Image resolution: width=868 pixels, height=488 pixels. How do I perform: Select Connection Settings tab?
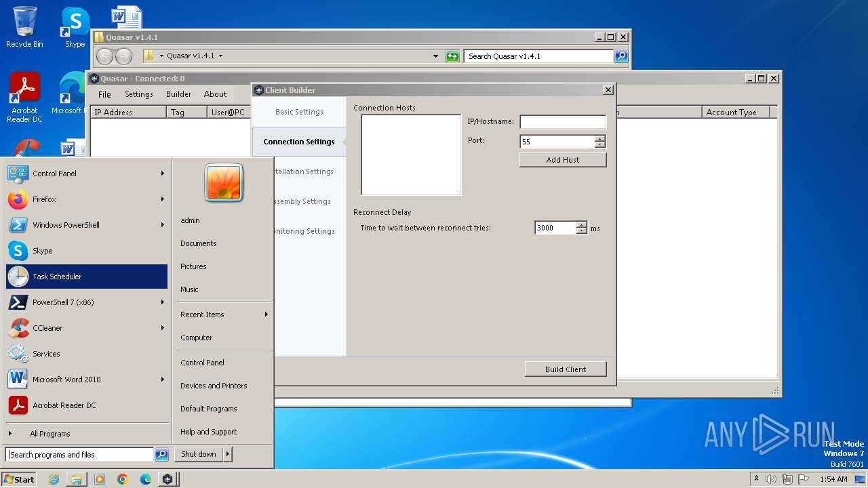[x=299, y=142]
